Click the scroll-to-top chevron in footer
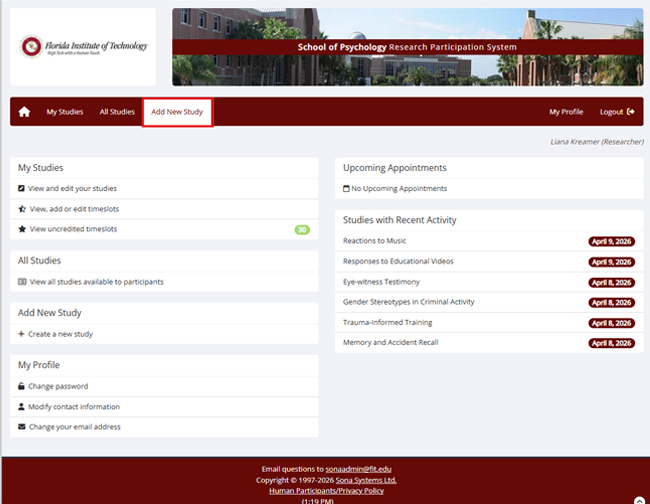Screen dimensions: 650x504 click(639, 499)
